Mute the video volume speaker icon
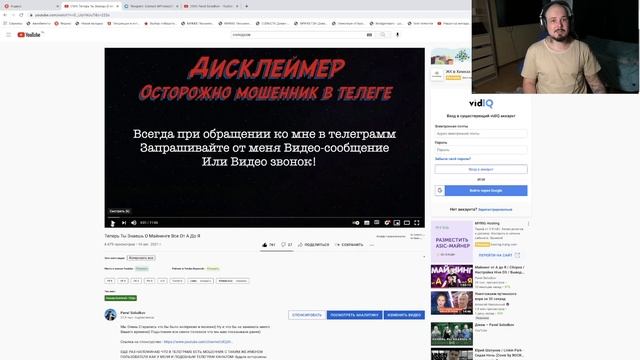 [x=133, y=223]
